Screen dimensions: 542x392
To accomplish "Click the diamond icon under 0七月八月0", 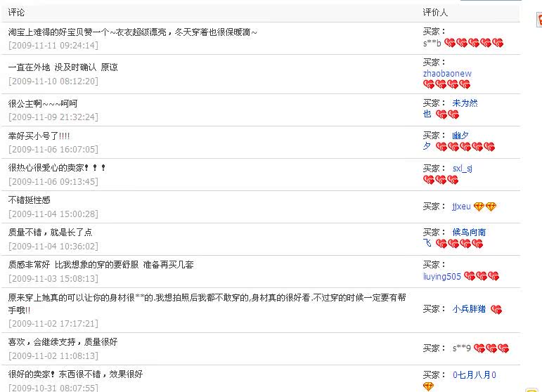I will (429, 386).
